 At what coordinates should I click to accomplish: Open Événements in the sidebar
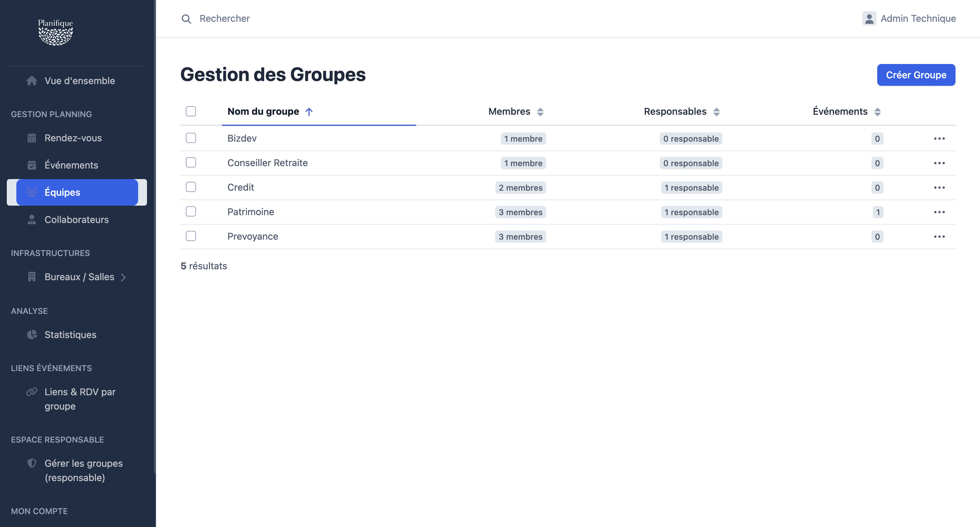(77, 165)
